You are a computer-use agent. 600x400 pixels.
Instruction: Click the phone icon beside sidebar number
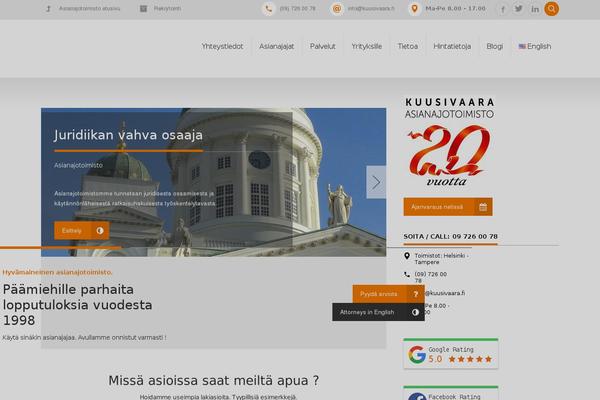pyautogui.click(x=407, y=274)
